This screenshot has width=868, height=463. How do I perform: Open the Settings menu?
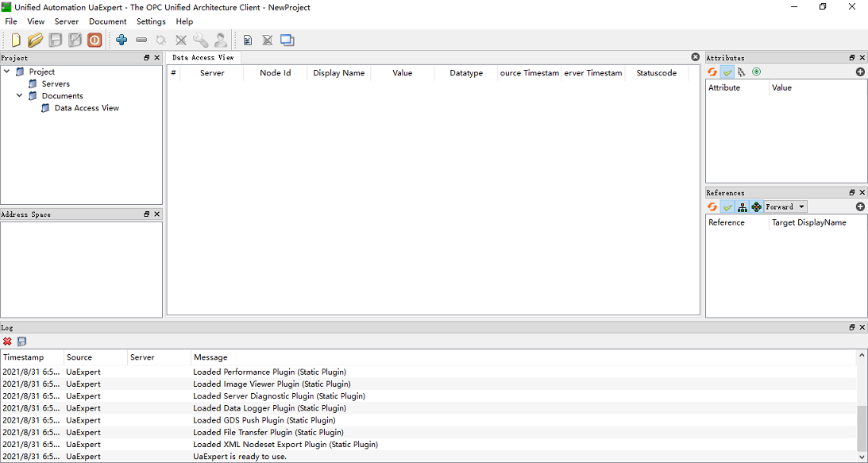click(x=151, y=21)
